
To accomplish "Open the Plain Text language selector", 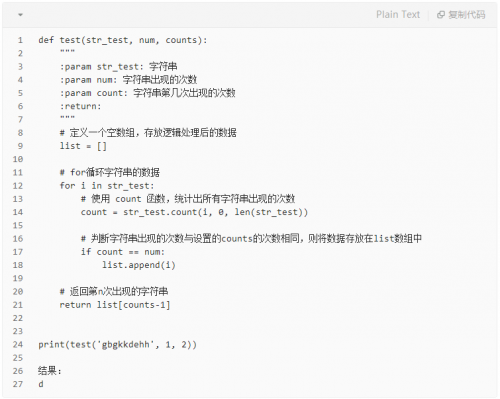I will pos(398,15).
